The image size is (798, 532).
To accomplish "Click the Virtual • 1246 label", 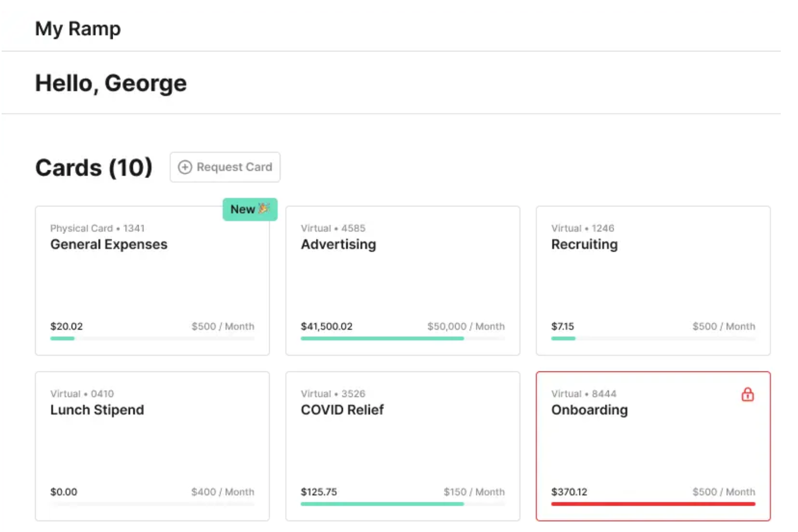I will coord(583,228).
